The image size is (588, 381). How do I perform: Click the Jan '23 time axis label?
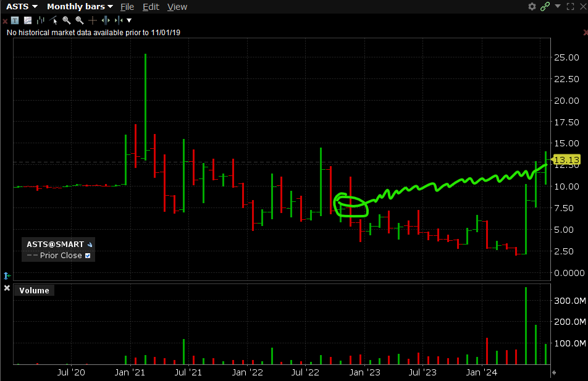(364, 372)
